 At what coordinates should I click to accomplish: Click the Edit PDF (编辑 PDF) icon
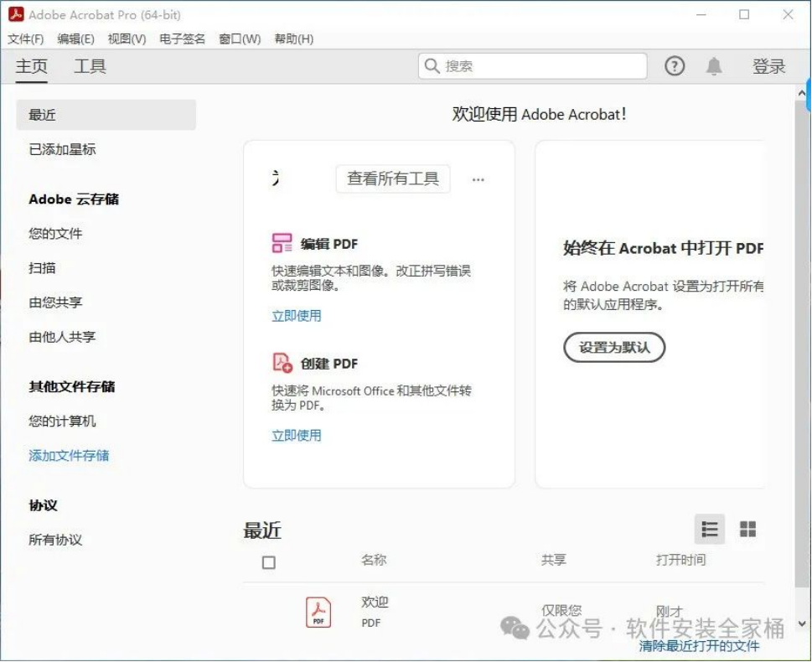[282, 244]
